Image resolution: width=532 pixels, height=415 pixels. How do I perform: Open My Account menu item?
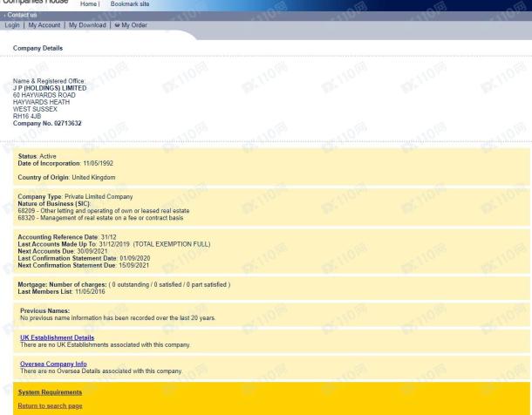pos(44,25)
